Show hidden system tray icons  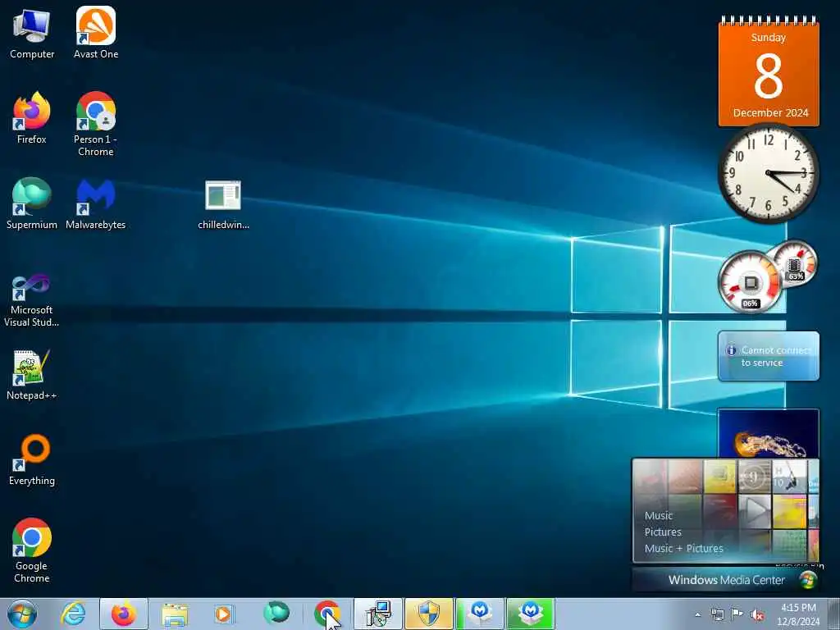[697, 614]
